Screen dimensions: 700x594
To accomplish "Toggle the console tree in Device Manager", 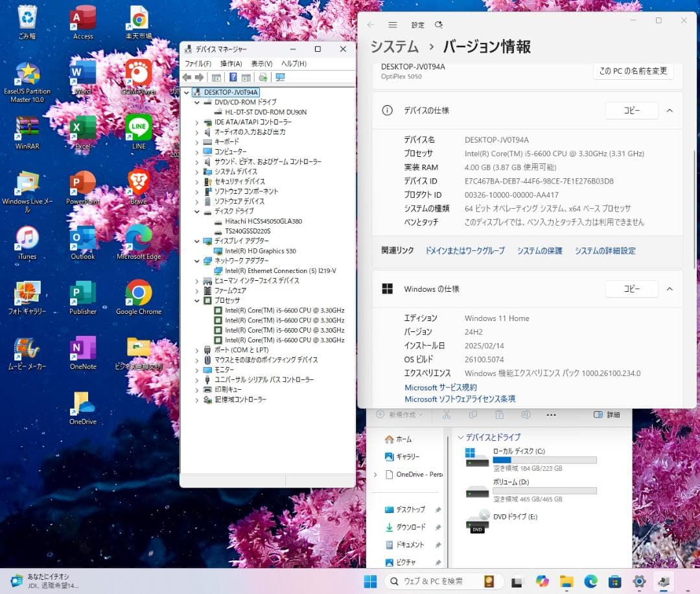I will tap(215, 77).
